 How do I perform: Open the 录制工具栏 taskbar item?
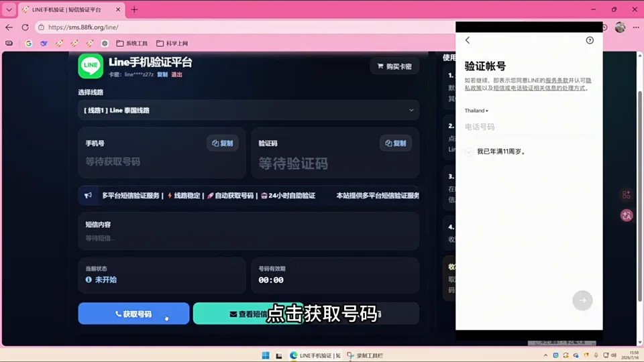pyautogui.click(x=365, y=355)
